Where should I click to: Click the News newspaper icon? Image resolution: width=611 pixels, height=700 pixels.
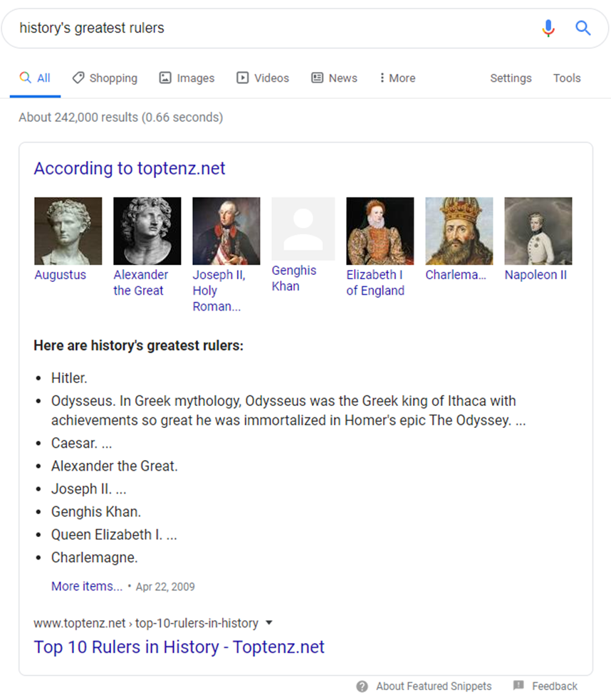[x=317, y=78]
